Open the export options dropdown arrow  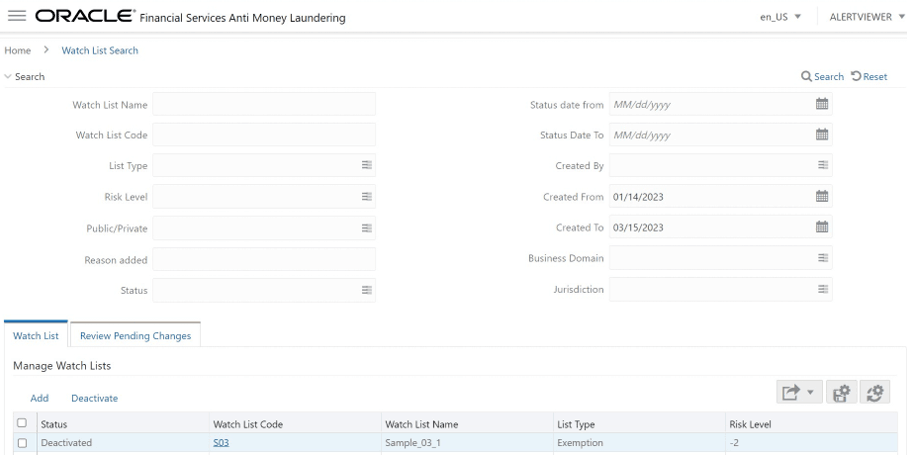pos(810,393)
